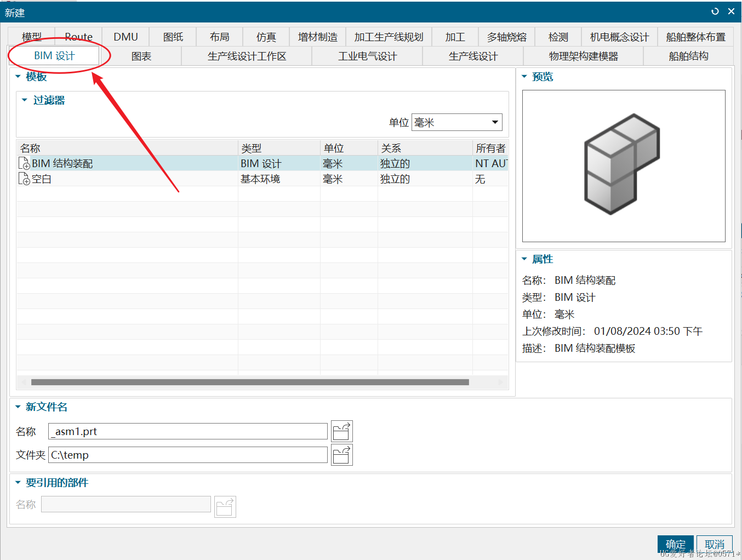Viewport: 742px width, 560px height.
Task: Click the 文件夹 field C:\temp
Action: pyautogui.click(x=188, y=455)
